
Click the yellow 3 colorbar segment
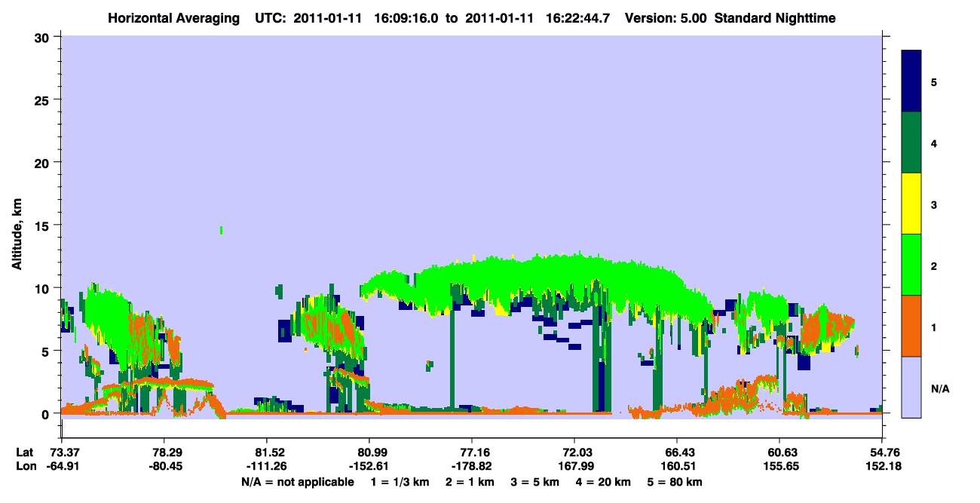click(911, 204)
